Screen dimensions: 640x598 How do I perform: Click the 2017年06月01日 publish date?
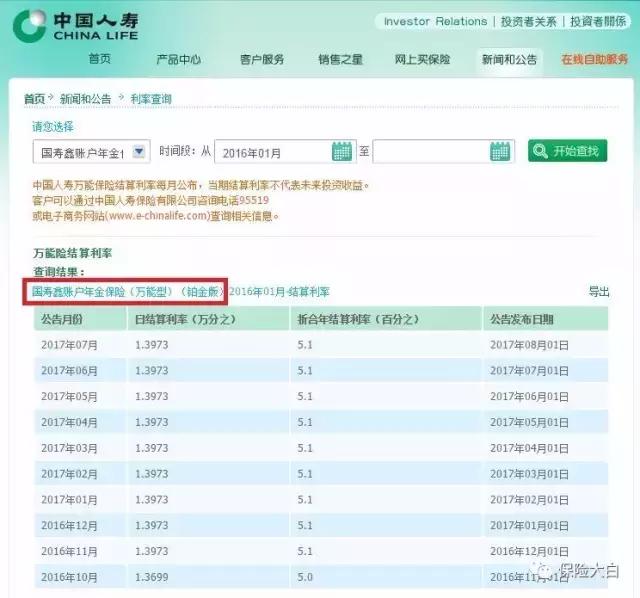tap(529, 396)
